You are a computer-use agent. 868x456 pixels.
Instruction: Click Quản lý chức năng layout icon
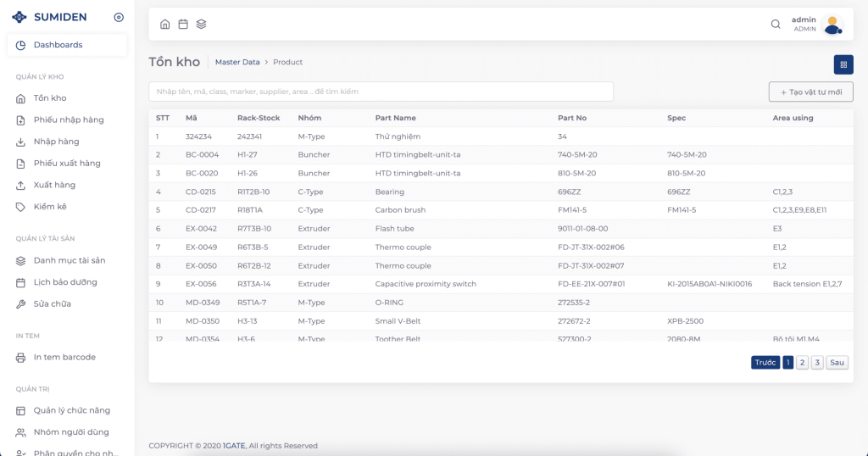(20, 410)
